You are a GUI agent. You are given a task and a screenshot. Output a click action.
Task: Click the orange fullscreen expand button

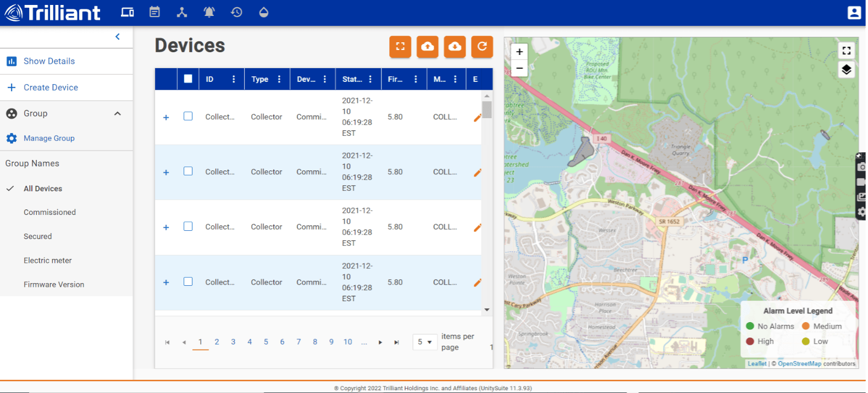tap(400, 47)
